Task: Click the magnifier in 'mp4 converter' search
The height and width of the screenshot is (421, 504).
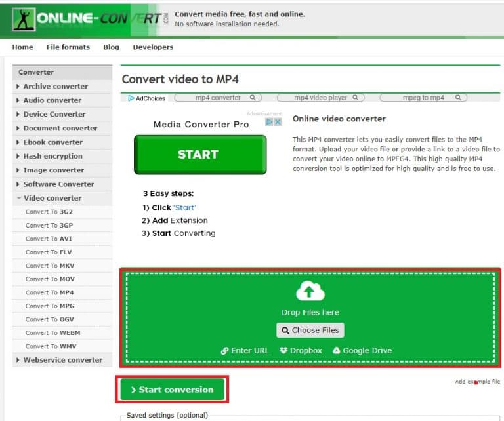Action: [253, 98]
